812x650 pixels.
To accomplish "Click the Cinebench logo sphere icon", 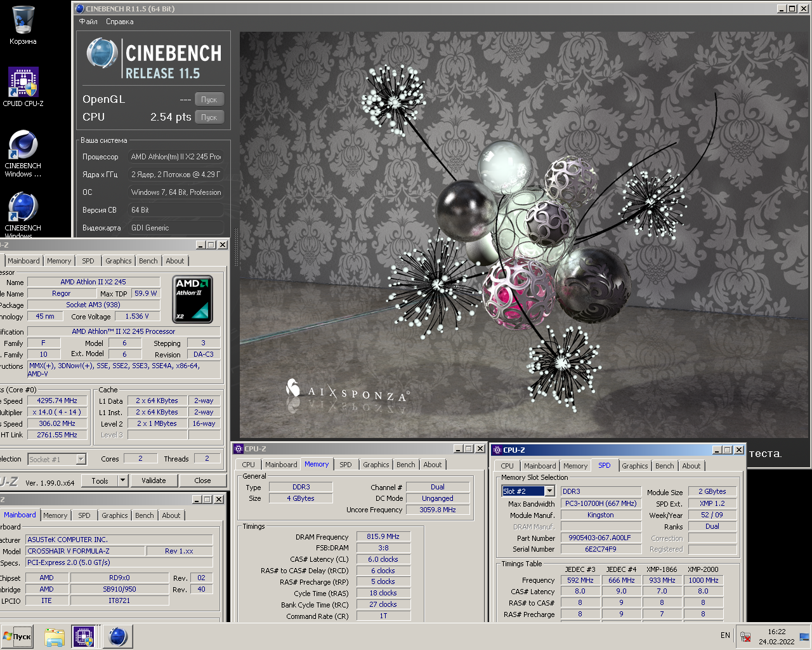I will coord(101,53).
